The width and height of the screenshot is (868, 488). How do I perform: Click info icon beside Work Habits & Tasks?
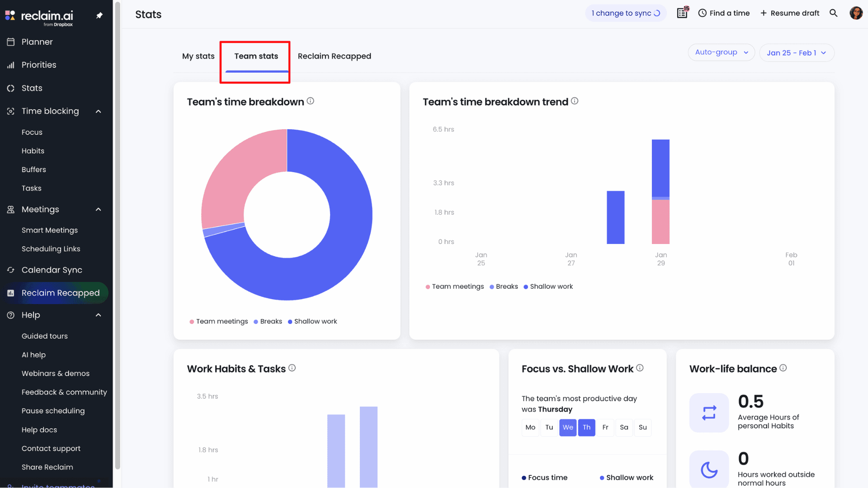[292, 368]
